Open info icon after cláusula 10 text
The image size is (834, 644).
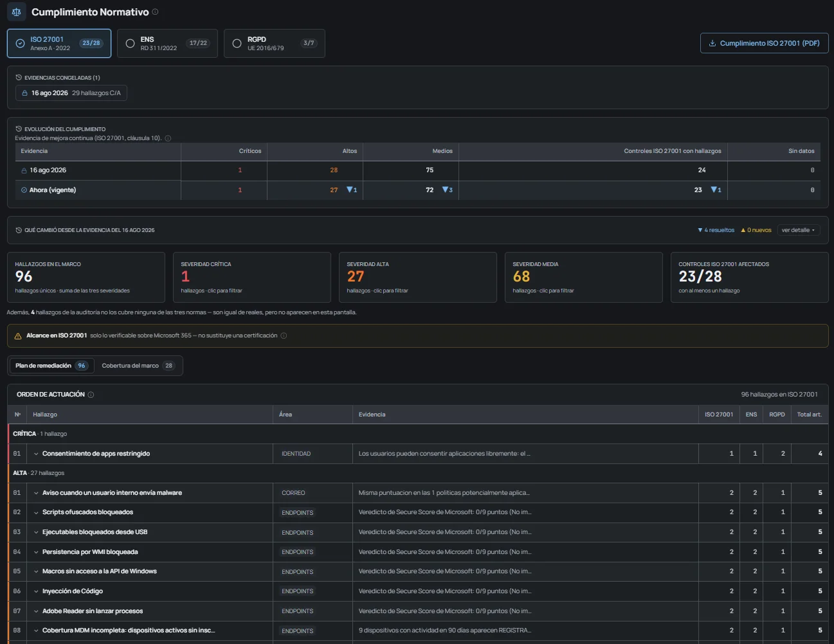[x=168, y=138]
